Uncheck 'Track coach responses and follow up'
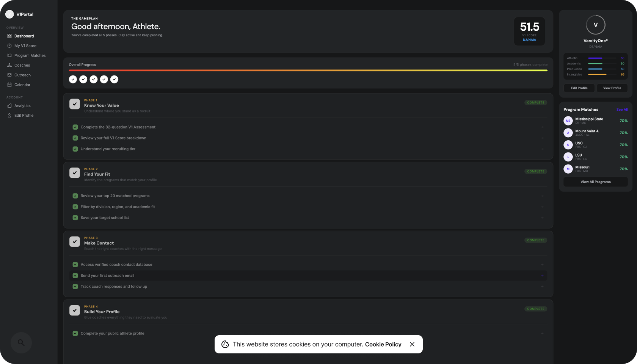Viewport: 637px width, 364px height. (75, 287)
